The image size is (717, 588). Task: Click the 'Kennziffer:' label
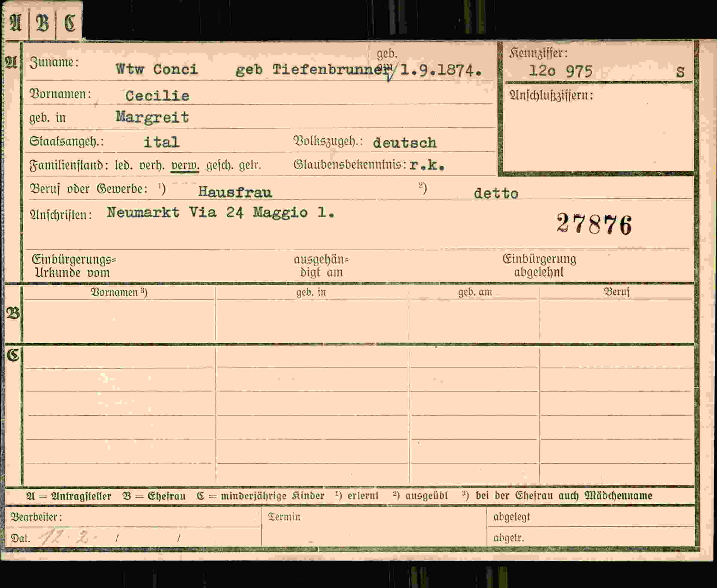(x=538, y=53)
